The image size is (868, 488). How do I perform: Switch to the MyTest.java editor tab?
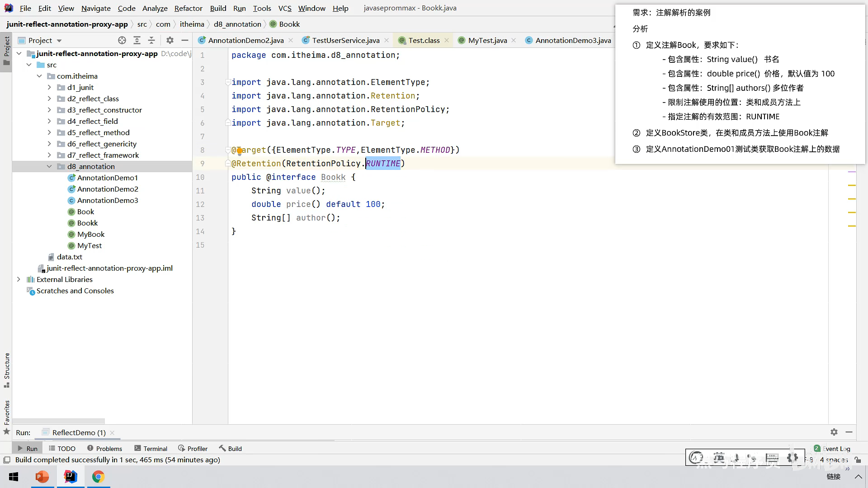(487, 40)
